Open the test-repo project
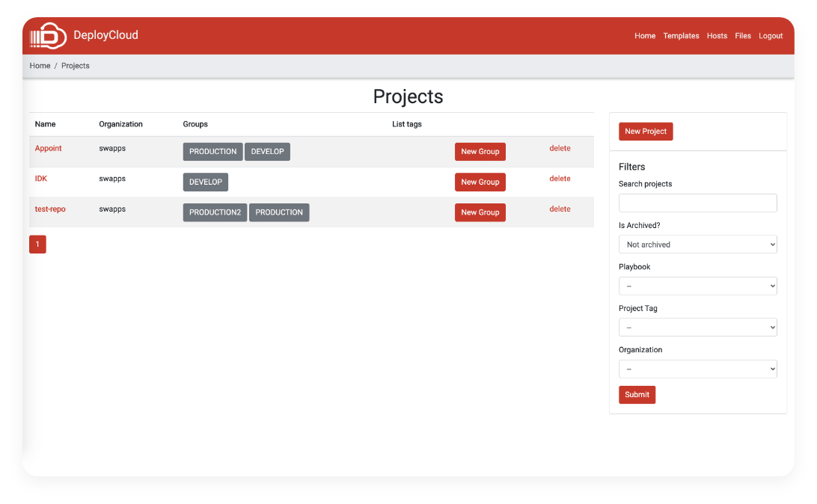817x504 pixels. click(x=50, y=209)
